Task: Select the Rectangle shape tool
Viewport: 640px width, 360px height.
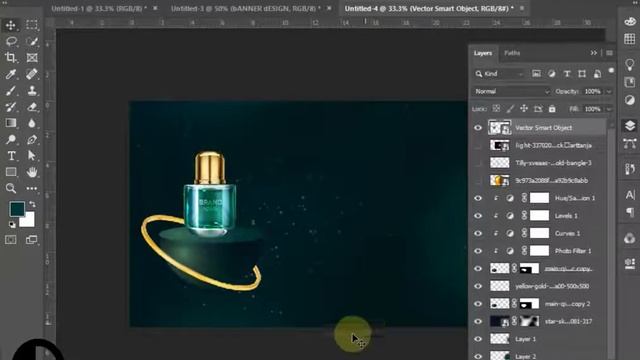Action: (11, 172)
